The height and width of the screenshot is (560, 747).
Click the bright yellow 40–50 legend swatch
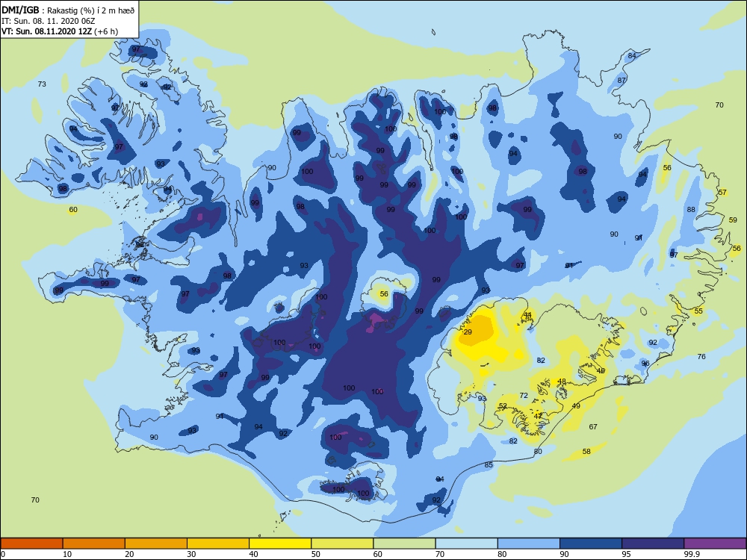point(280,544)
